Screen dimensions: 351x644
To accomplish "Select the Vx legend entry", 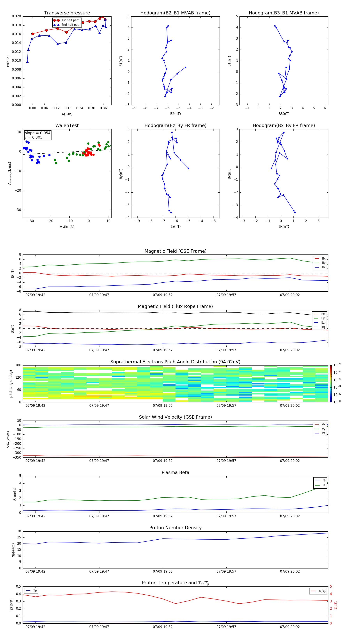I will pos(320,424).
